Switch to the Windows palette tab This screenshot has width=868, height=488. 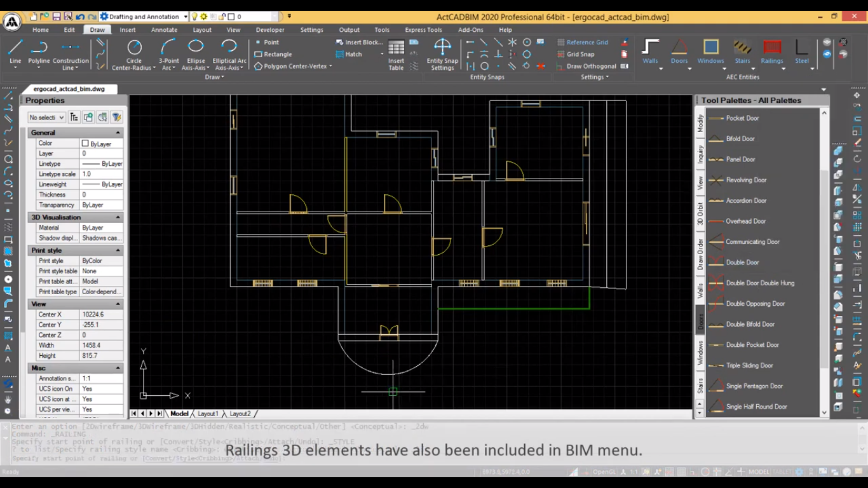point(700,353)
